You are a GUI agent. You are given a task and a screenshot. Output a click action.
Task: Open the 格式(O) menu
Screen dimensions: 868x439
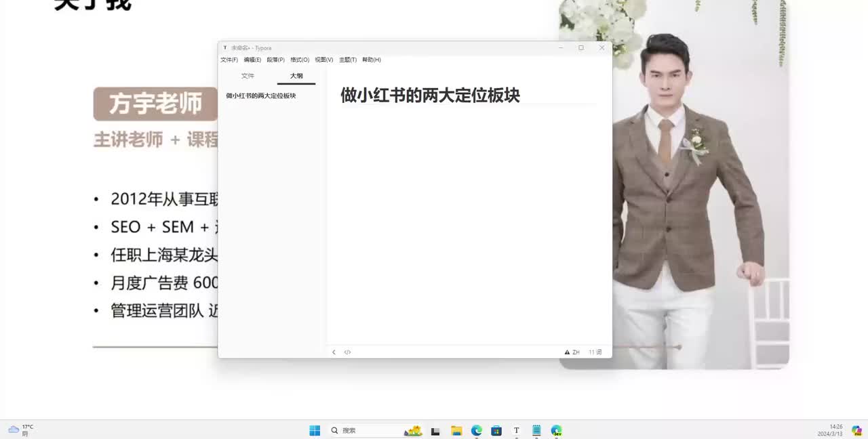(x=300, y=60)
